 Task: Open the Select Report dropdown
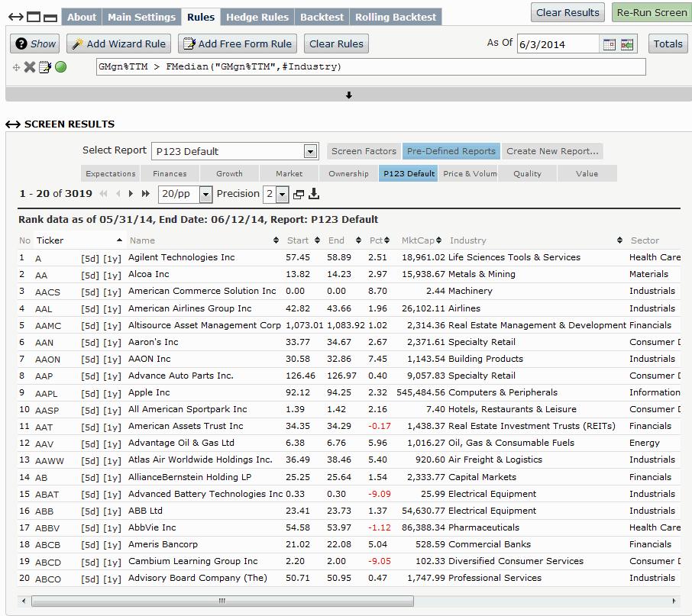(234, 151)
